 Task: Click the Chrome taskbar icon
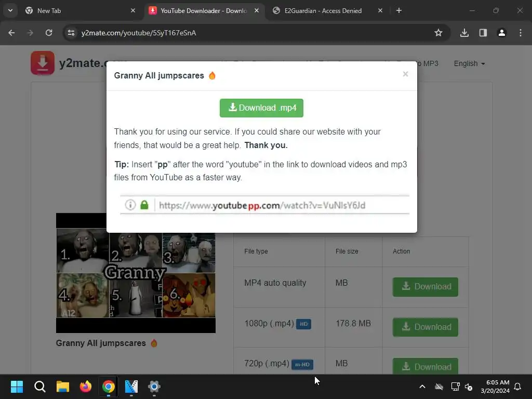[x=109, y=387]
